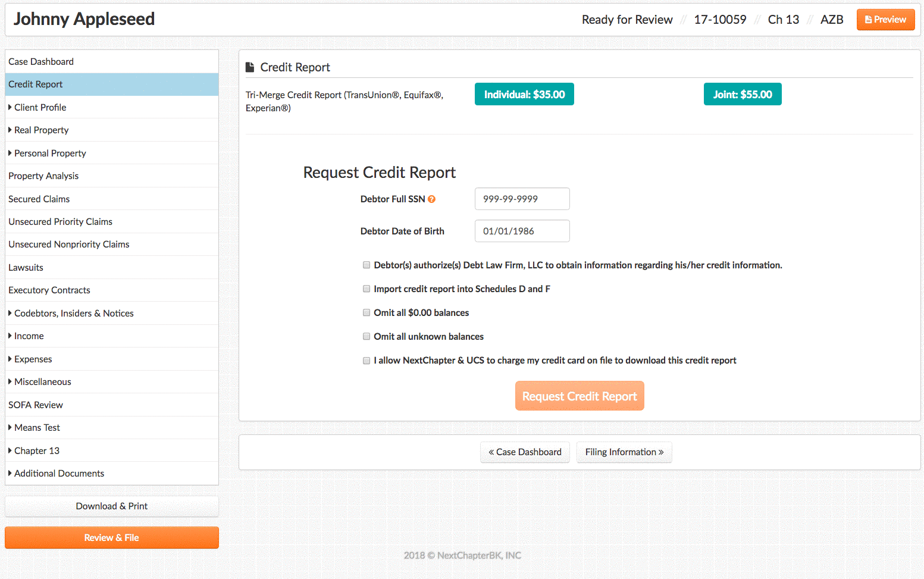Screen dimensions: 924x579
Task: Click the Debtor Date of Birth field
Action: click(522, 231)
